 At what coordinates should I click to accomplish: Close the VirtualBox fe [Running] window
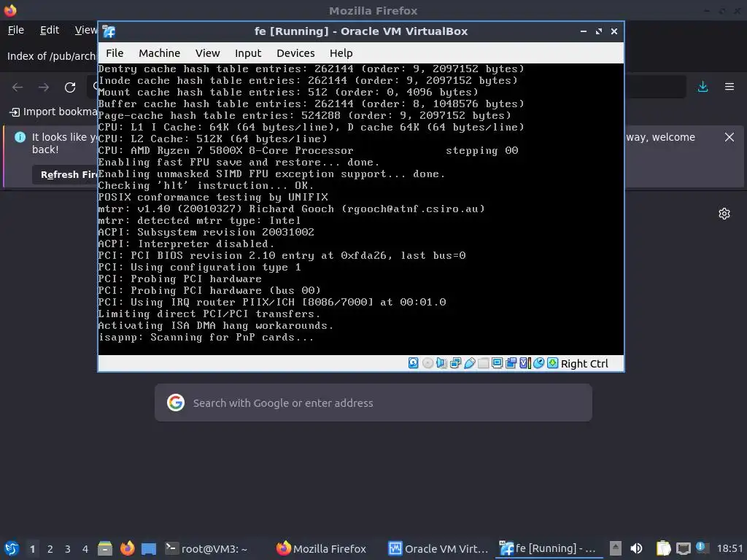[614, 31]
